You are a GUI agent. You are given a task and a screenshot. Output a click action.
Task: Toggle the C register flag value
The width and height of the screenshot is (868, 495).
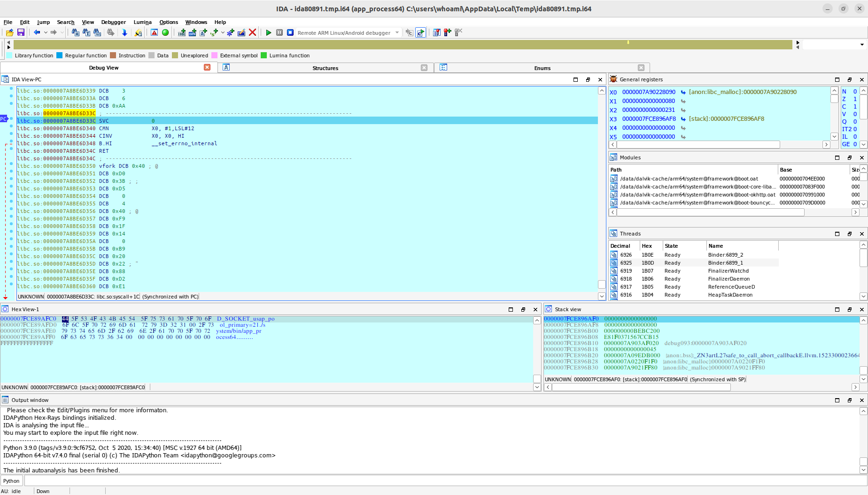[856, 106]
